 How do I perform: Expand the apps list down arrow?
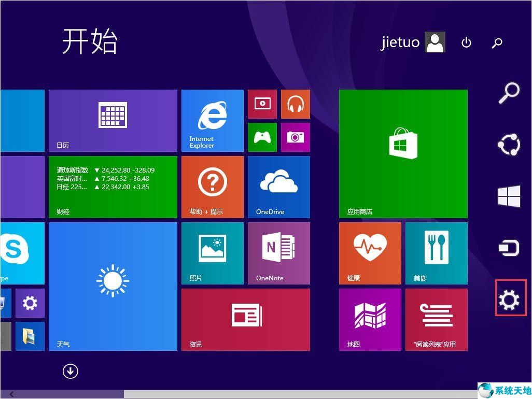tap(71, 372)
